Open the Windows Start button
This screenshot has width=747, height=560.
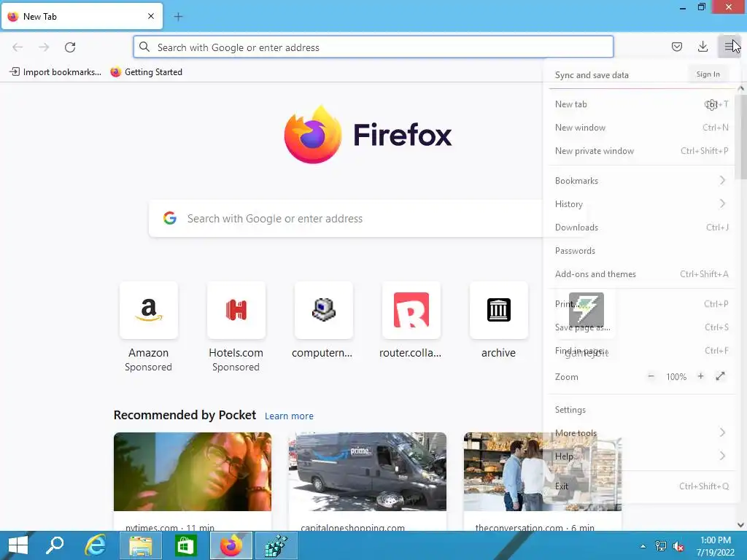point(18,545)
